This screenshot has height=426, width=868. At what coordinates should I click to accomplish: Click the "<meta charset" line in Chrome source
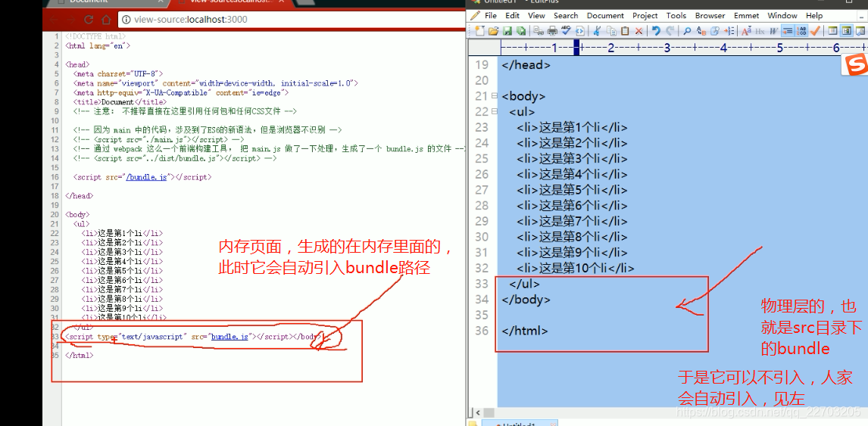[x=118, y=73]
